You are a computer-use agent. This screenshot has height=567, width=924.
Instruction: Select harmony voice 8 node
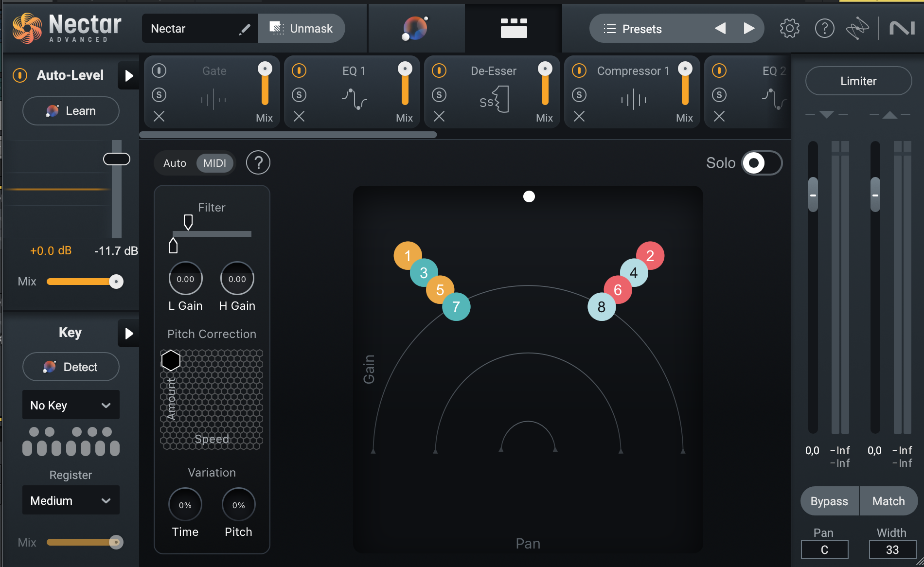[602, 307]
